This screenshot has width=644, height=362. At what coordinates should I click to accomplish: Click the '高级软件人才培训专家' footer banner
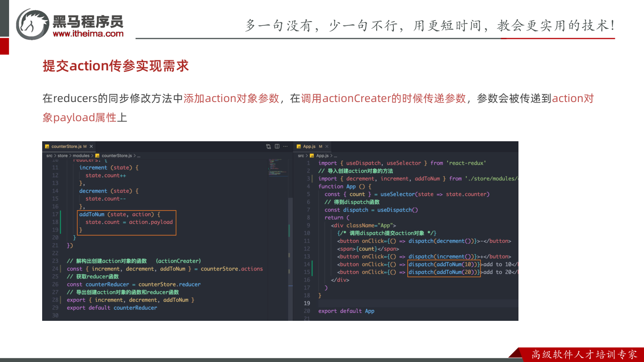[x=585, y=355]
